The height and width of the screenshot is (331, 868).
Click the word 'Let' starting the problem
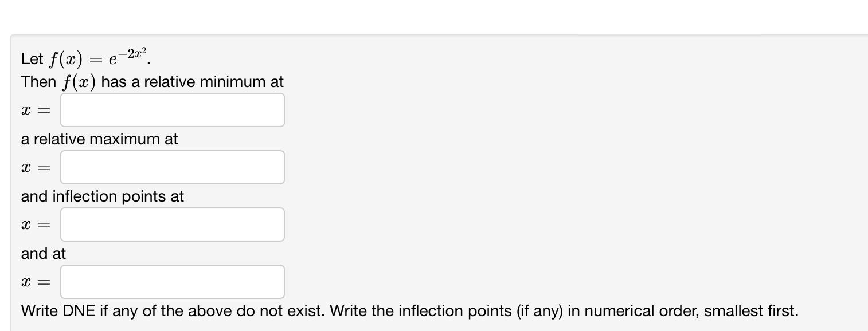click(33, 58)
